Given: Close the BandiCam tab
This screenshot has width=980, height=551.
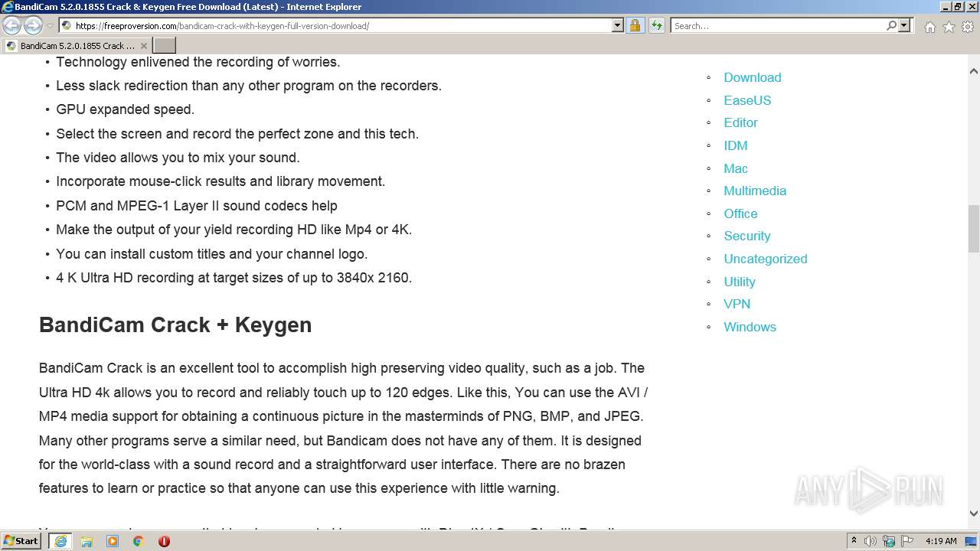Looking at the screenshot, I should tap(143, 46).
